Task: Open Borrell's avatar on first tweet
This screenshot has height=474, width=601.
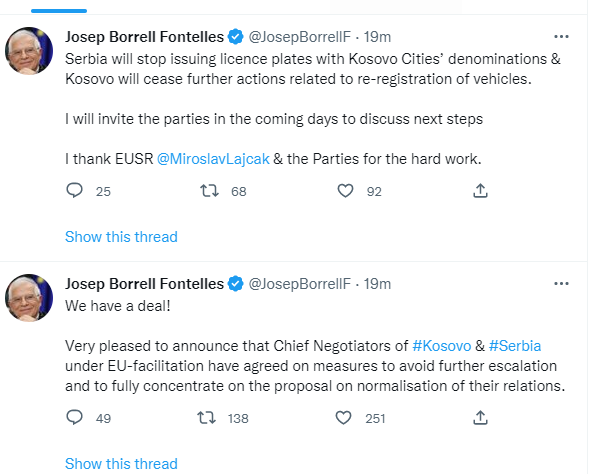Action: (29, 51)
